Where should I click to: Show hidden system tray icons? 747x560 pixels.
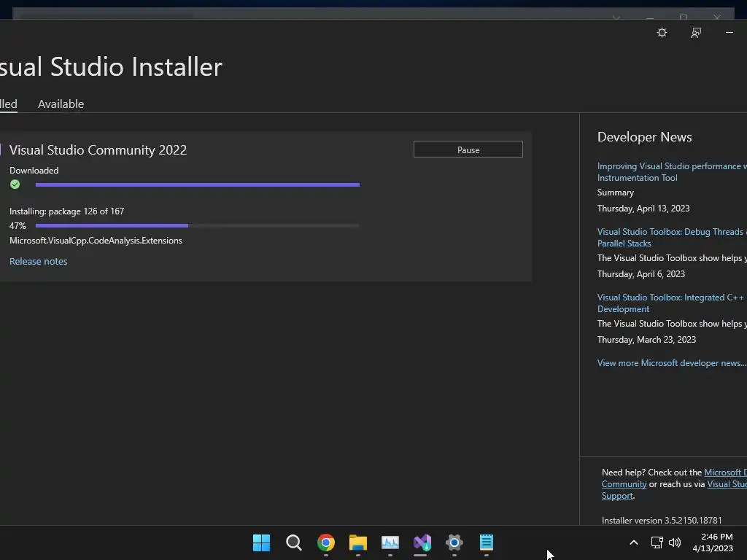pyautogui.click(x=634, y=542)
